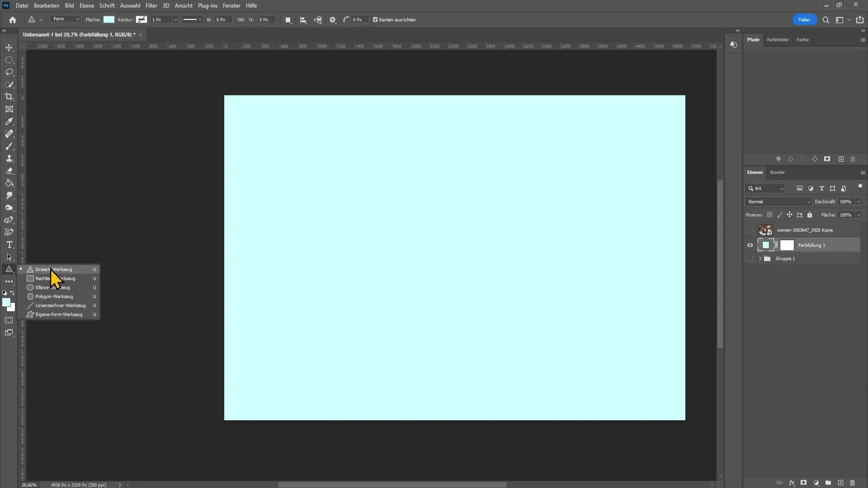Select the Clone Stamp tool

pyautogui.click(x=9, y=159)
